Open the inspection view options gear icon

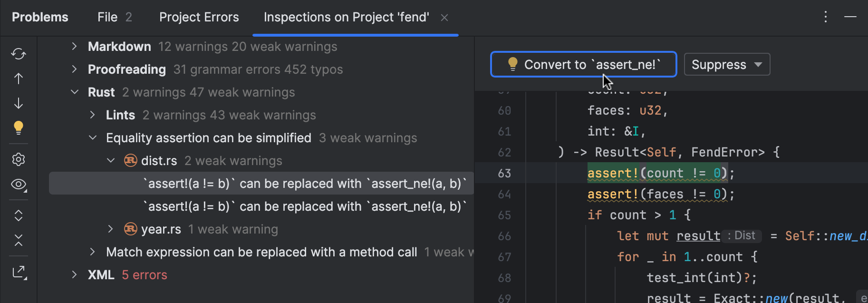click(18, 159)
